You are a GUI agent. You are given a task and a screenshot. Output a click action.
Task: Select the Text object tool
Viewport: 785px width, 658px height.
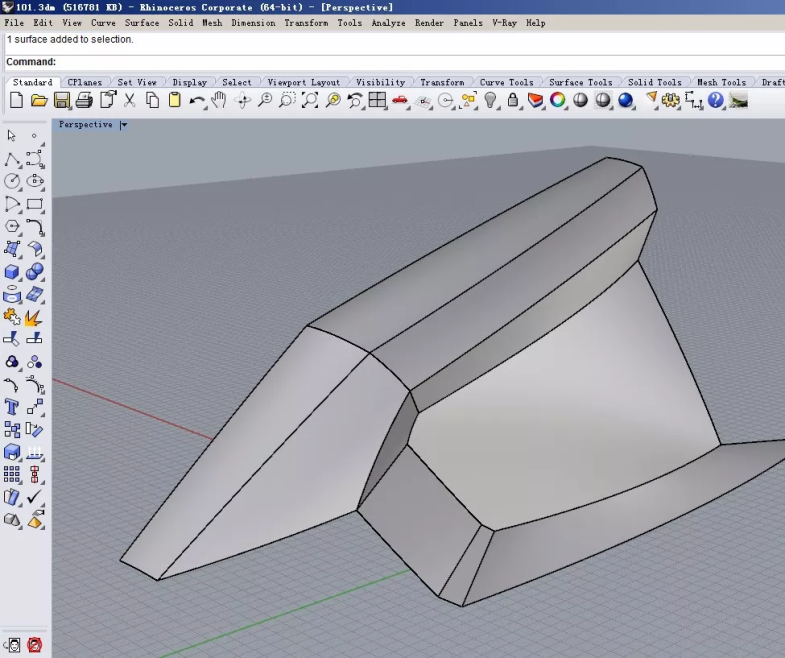[12, 407]
